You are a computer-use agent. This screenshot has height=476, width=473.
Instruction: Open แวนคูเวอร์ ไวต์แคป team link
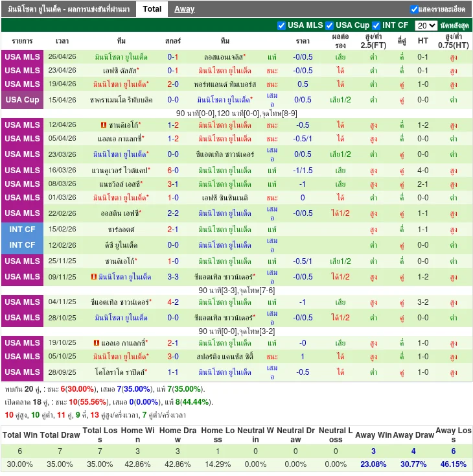[120, 171]
